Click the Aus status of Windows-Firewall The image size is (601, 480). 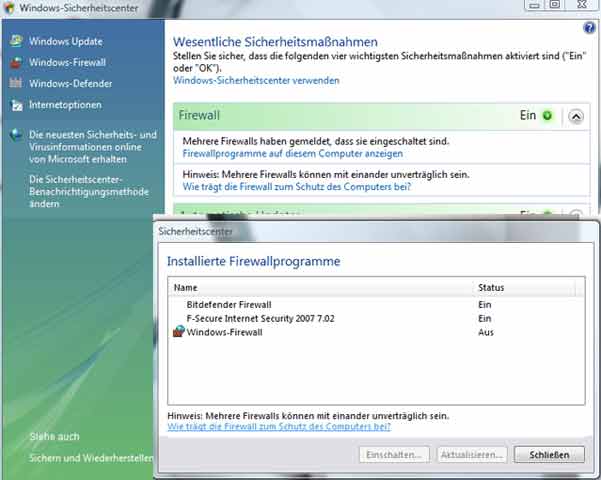pos(486,332)
